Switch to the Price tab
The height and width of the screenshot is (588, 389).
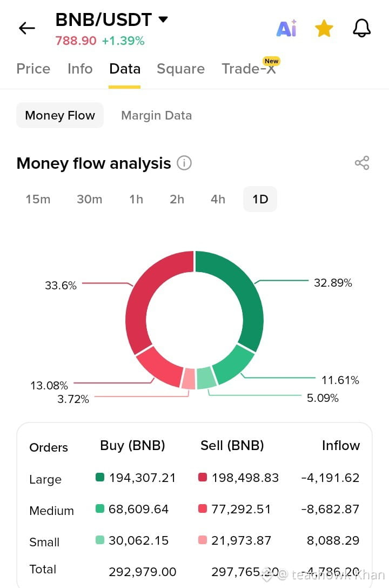point(33,69)
